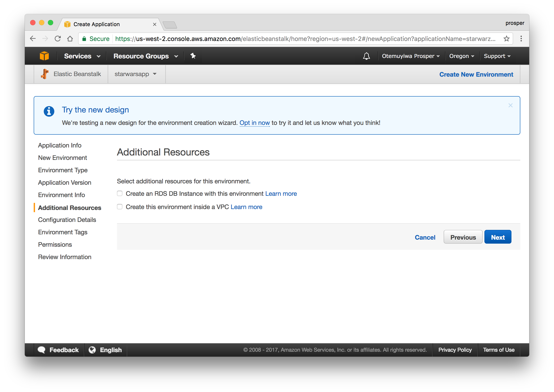Open the notifications bell icon
This screenshot has width=554, height=392.
pyautogui.click(x=366, y=56)
